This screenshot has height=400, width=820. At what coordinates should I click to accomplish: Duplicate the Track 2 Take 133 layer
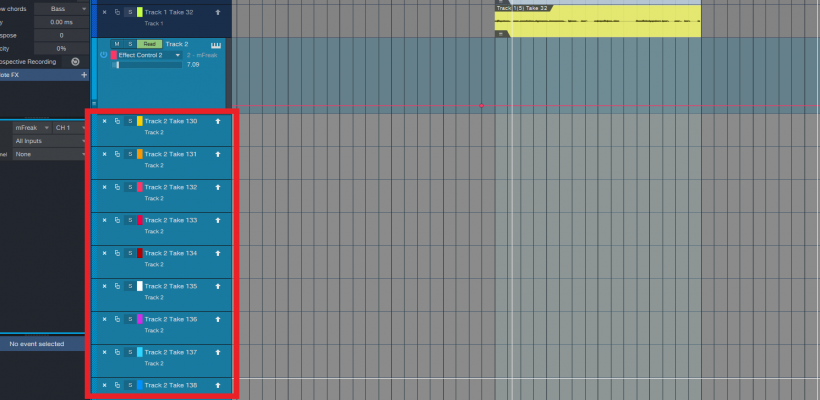pos(117,220)
